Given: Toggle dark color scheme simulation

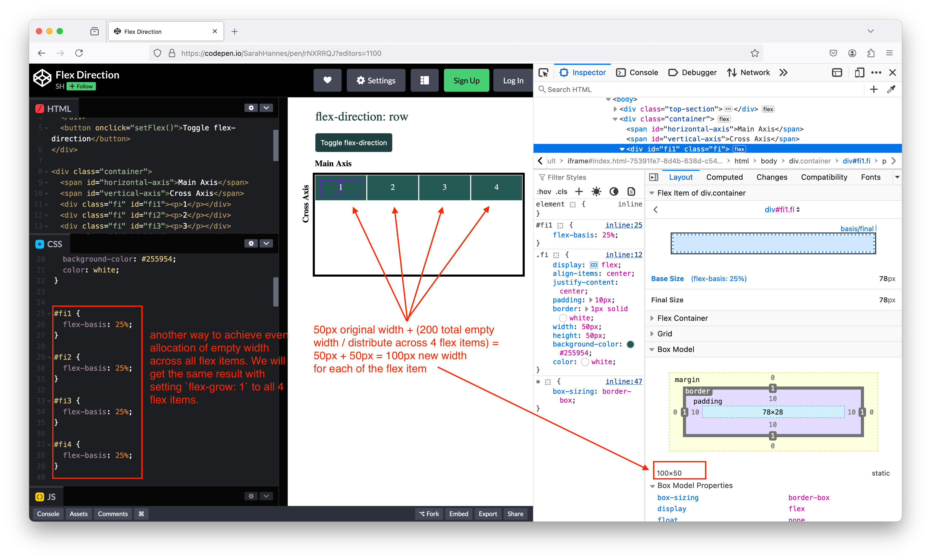Looking at the screenshot, I should [614, 191].
